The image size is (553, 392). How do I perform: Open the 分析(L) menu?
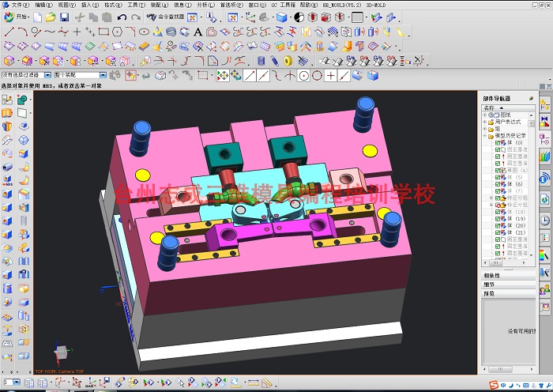click(x=205, y=5)
